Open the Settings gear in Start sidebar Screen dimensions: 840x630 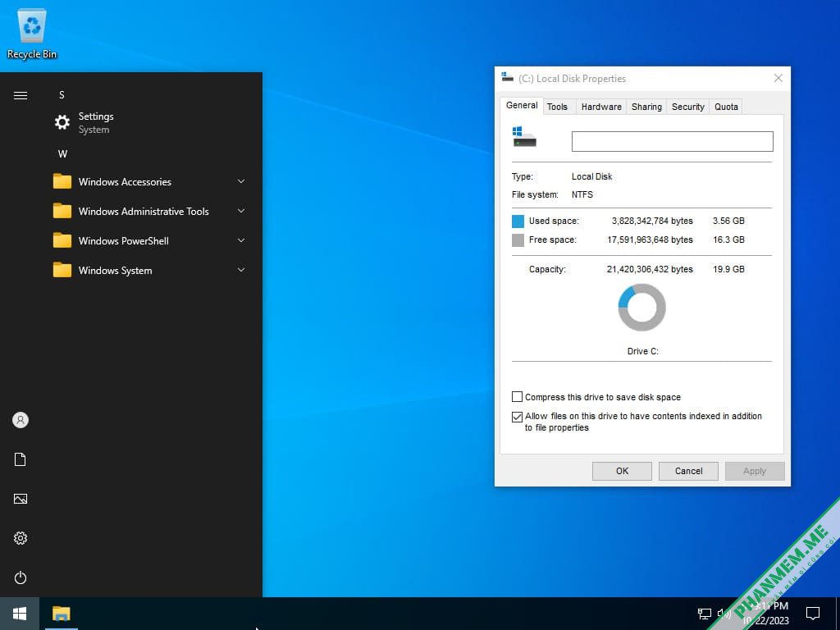tap(21, 538)
